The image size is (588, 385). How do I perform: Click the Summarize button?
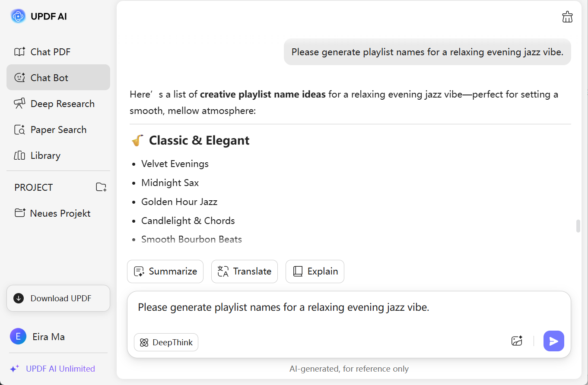tap(165, 271)
